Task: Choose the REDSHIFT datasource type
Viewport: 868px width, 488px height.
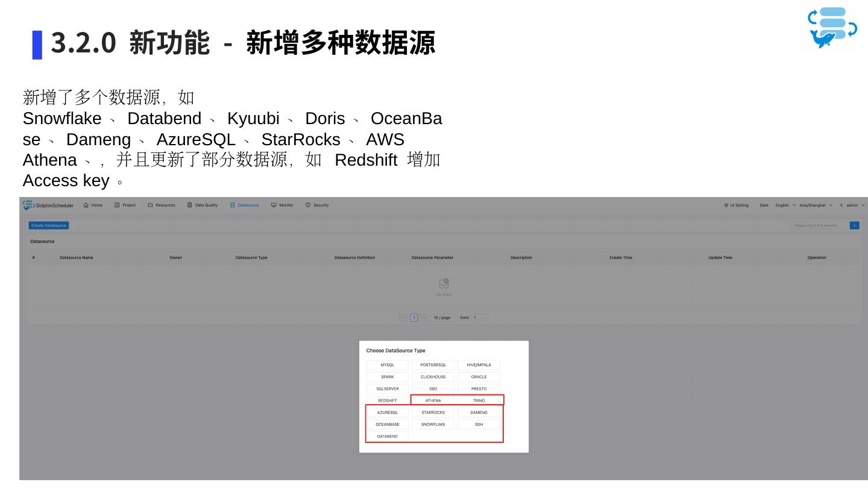Action: pos(388,401)
